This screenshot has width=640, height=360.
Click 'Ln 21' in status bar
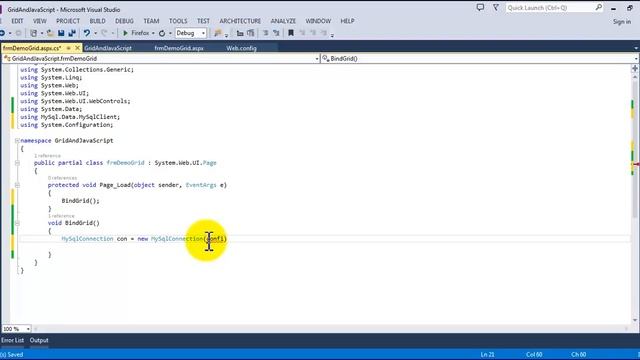pyautogui.click(x=487, y=355)
